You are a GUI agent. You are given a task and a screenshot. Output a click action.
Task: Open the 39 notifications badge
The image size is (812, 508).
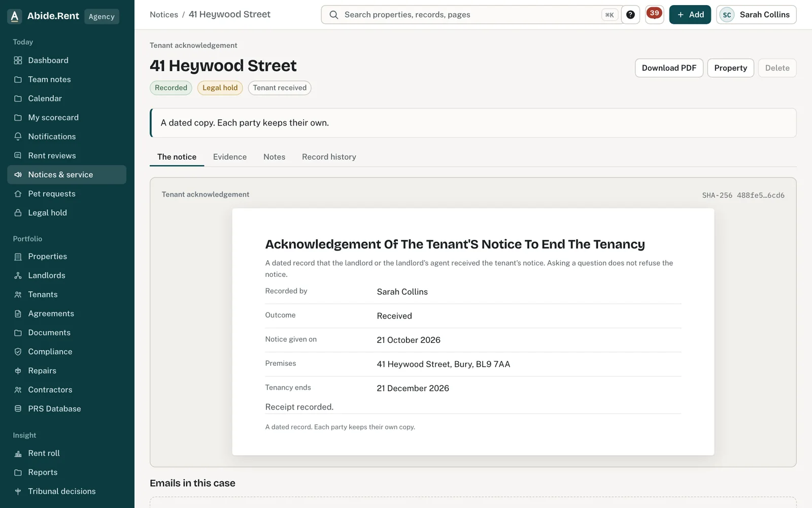pyautogui.click(x=655, y=14)
